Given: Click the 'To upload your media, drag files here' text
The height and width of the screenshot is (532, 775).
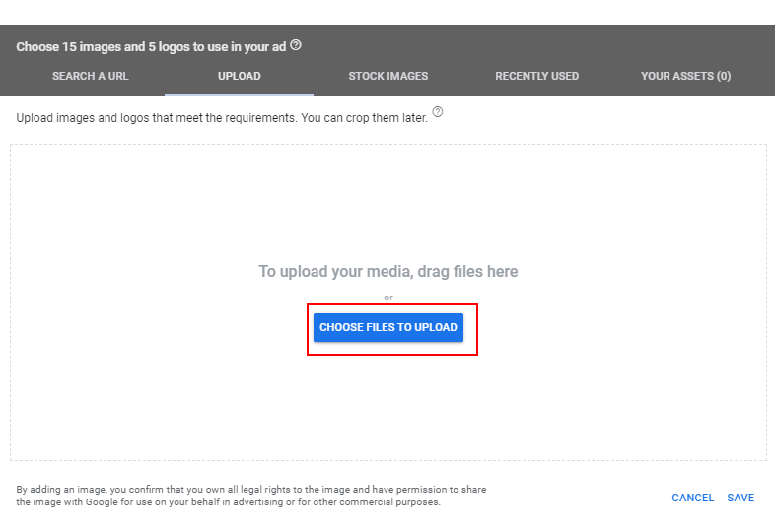Looking at the screenshot, I should point(388,272).
